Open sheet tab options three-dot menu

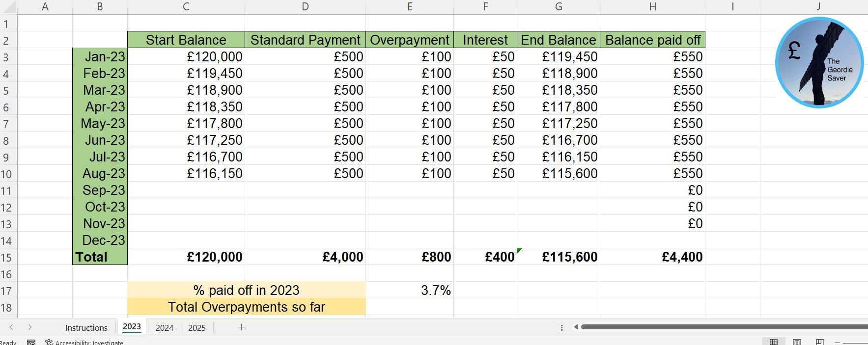pyautogui.click(x=562, y=327)
